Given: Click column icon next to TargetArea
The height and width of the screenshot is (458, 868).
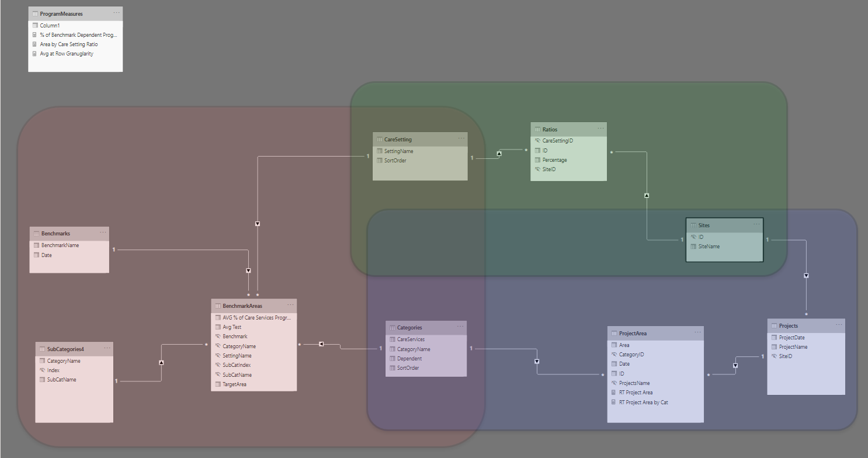Looking at the screenshot, I should (218, 384).
